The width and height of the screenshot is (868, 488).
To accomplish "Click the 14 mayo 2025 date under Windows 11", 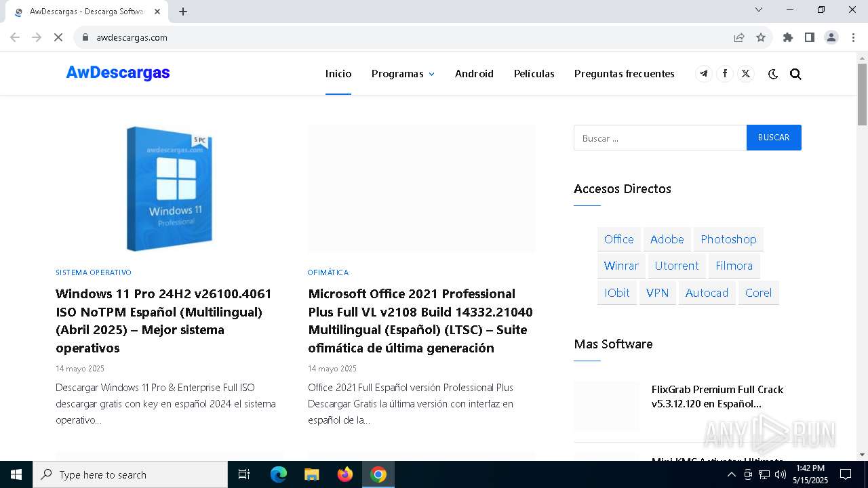I will tap(80, 369).
